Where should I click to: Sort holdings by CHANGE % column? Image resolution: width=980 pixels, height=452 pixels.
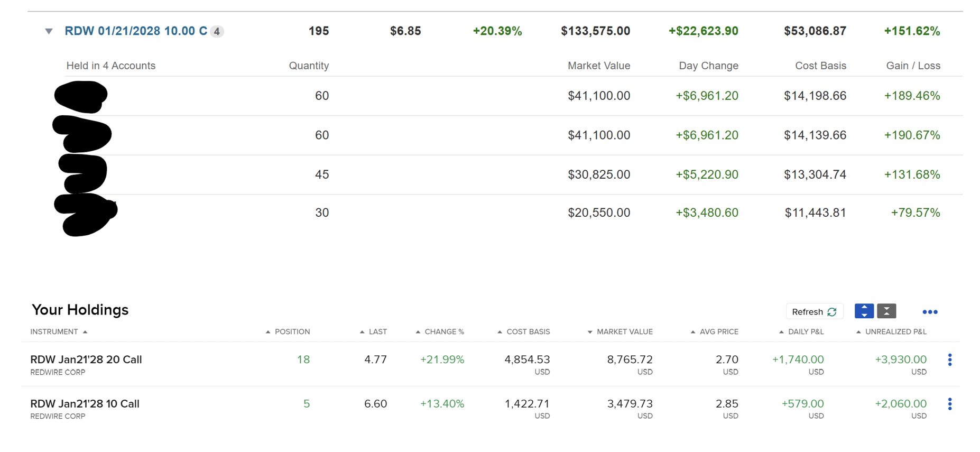[x=443, y=332]
